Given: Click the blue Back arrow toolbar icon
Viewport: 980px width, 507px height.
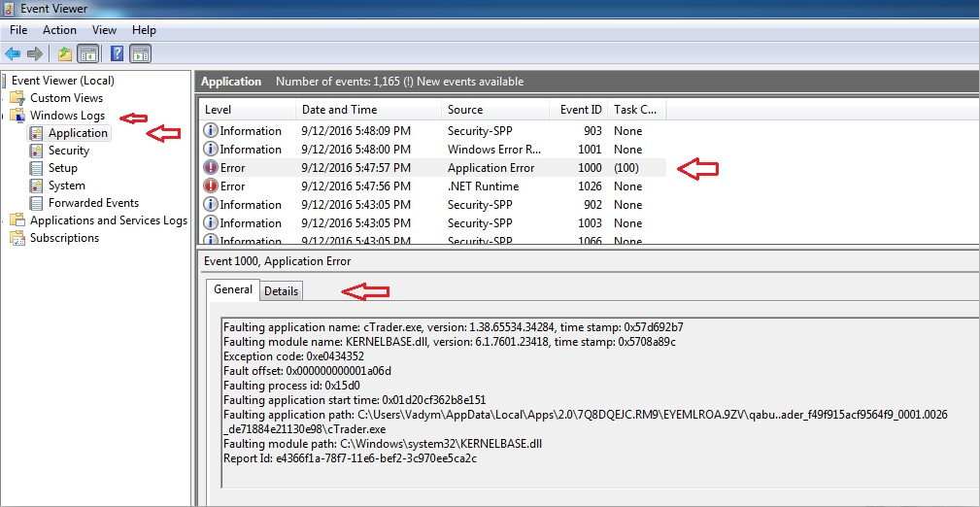Looking at the screenshot, I should 13,53.
